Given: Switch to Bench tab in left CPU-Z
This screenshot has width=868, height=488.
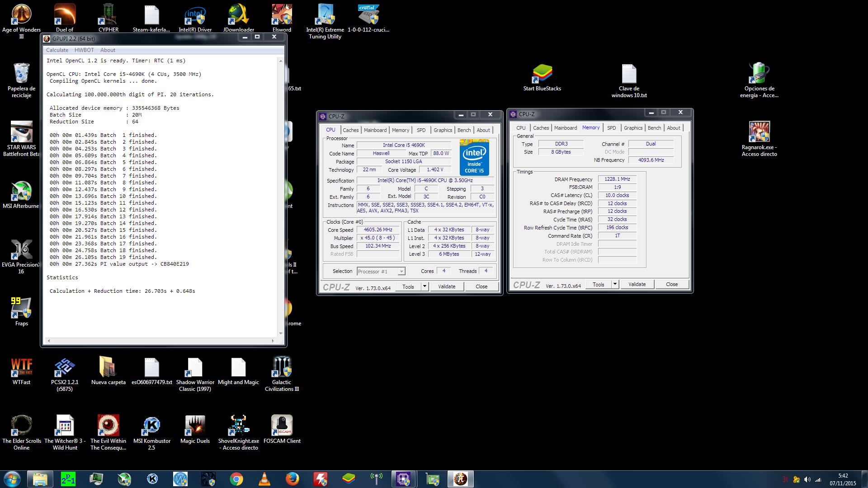Looking at the screenshot, I should tap(464, 130).
